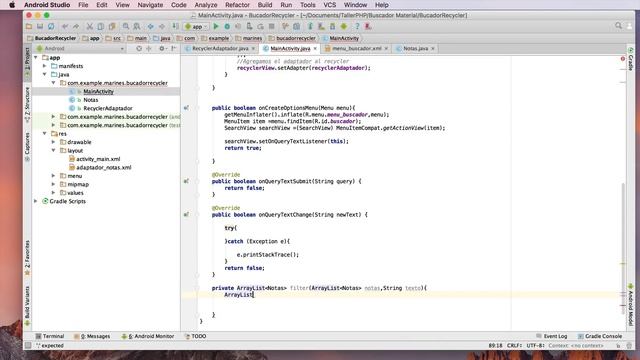Open the Gradle Console
Screen dimensions: 640x360
point(600,336)
